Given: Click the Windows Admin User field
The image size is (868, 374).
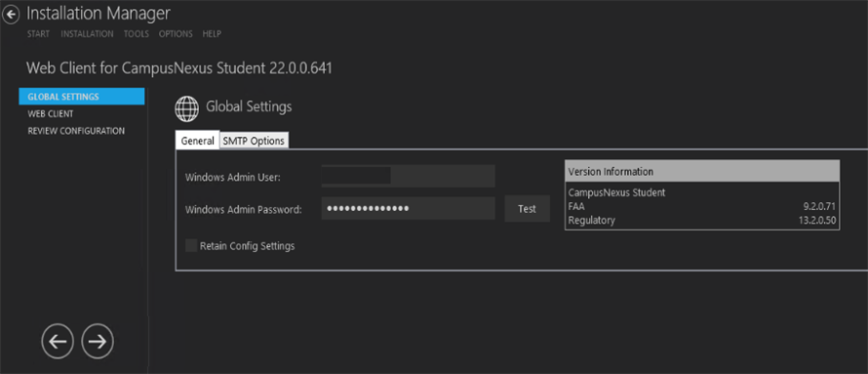Looking at the screenshot, I should [408, 176].
